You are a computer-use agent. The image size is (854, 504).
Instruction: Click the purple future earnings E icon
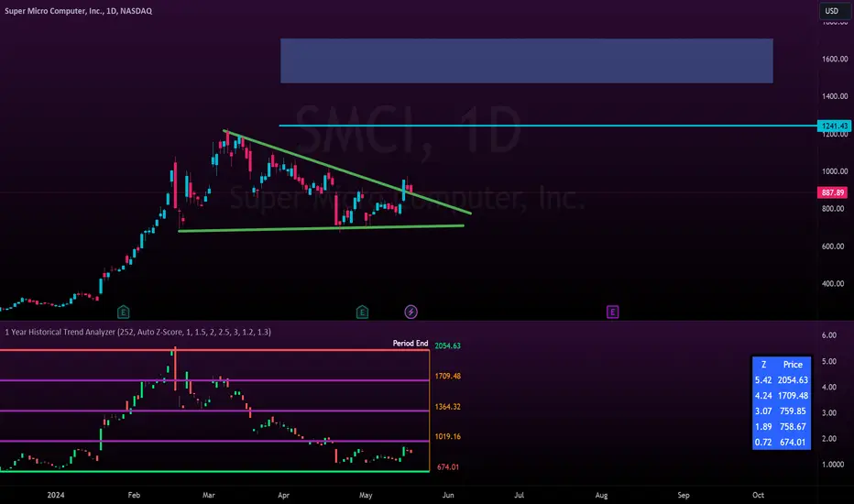click(x=612, y=312)
